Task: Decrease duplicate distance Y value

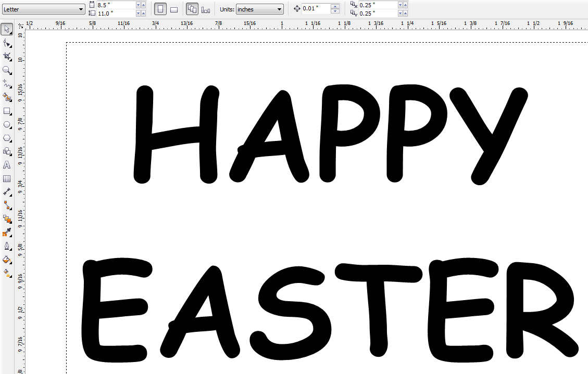Action: [400, 13]
